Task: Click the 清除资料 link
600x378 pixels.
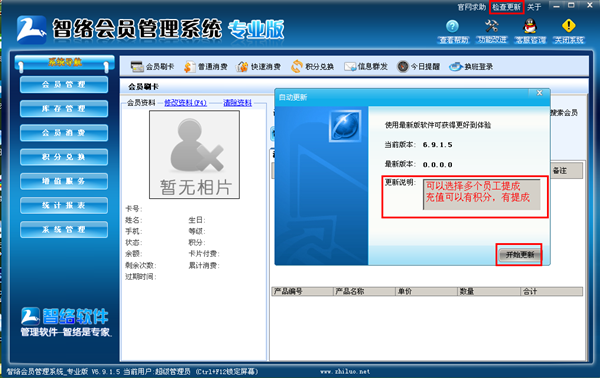Action: (237, 103)
